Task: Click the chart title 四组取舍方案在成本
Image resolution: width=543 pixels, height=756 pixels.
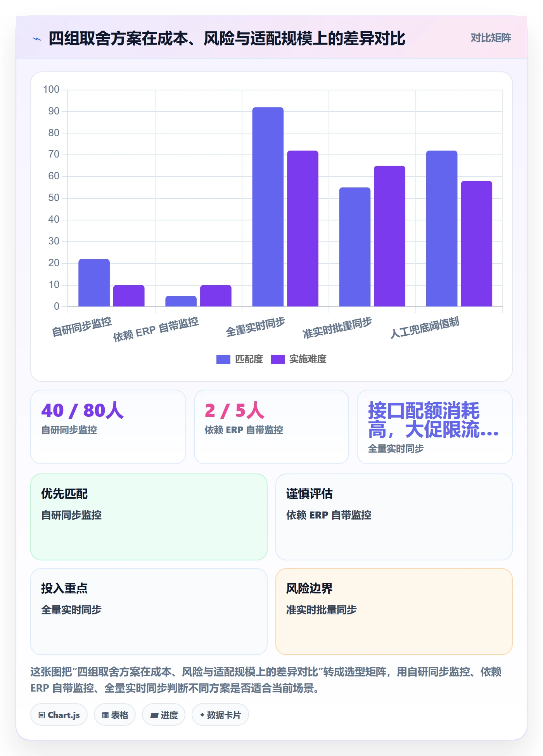Action: (227, 38)
